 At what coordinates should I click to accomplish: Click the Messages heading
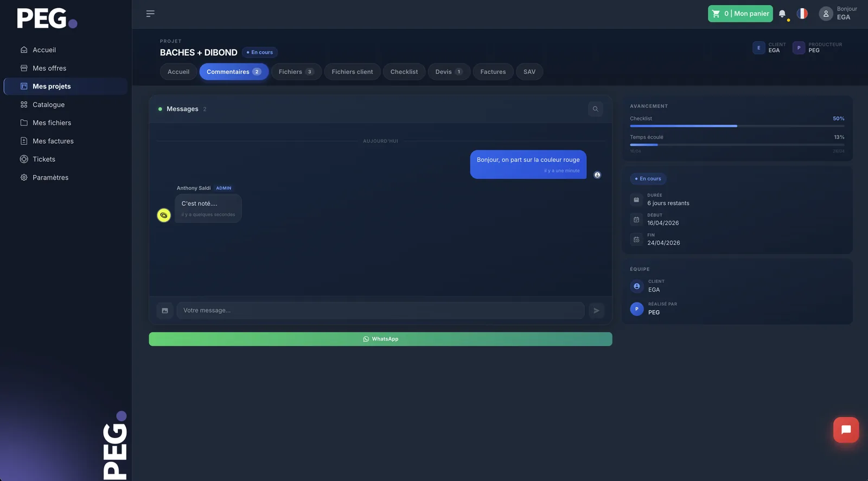click(x=182, y=109)
